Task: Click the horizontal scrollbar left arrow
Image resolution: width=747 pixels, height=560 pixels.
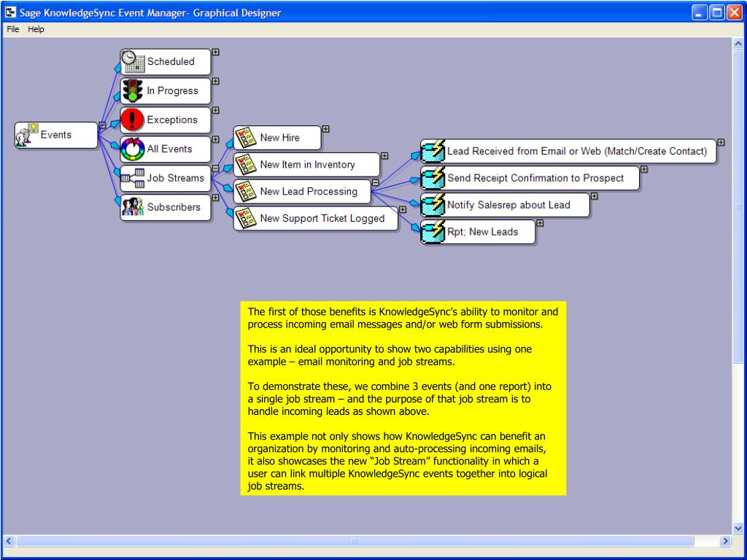Action: [x=9, y=541]
